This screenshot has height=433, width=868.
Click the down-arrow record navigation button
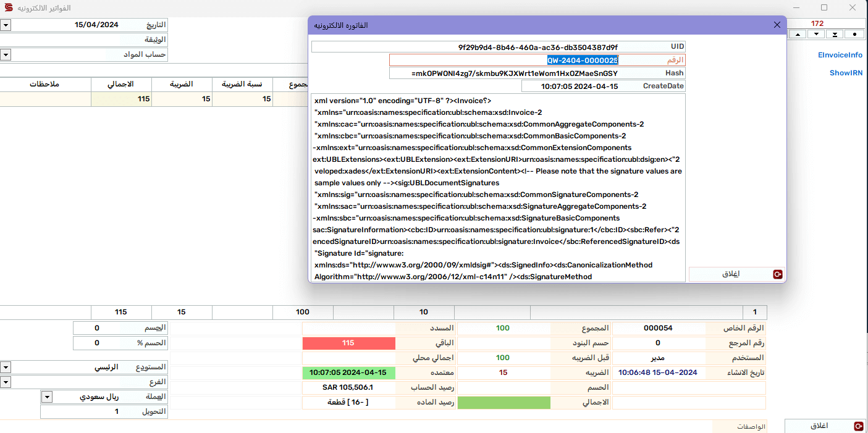816,34
